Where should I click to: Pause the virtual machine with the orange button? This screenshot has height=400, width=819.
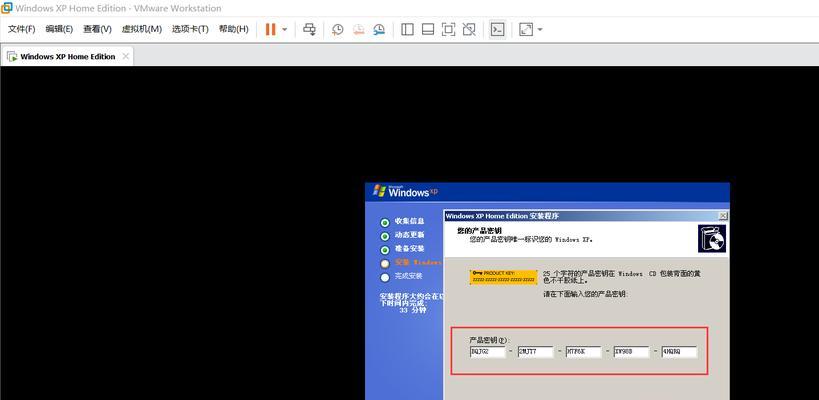270,29
